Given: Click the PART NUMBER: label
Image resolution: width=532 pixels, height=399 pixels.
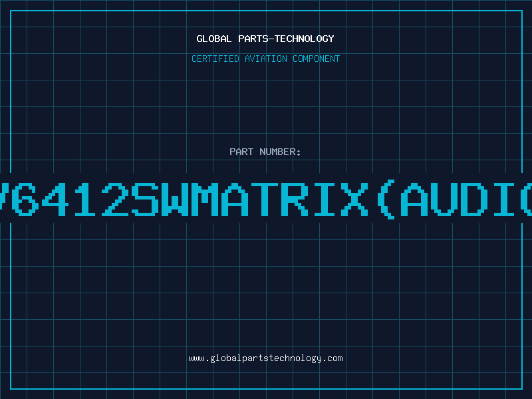Looking at the screenshot, I should tap(265, 152).
